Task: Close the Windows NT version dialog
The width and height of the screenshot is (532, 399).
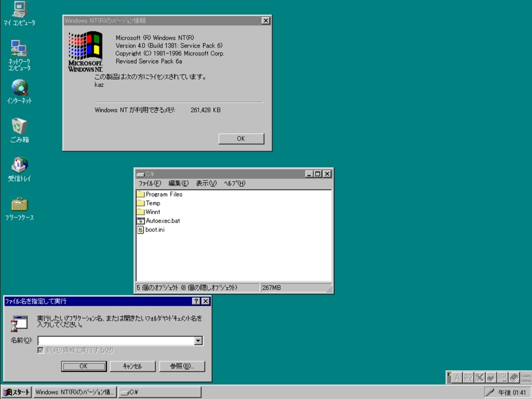Action: point(265,20)
